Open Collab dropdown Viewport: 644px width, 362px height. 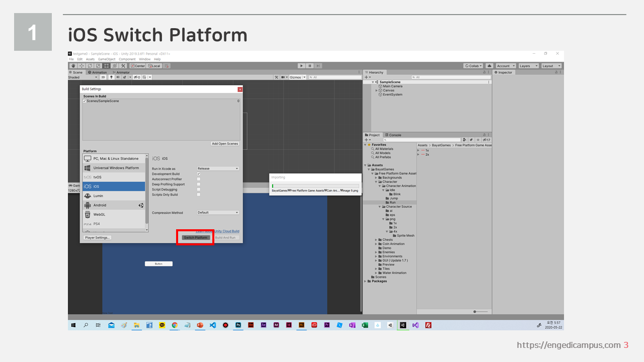pos(473,66)
